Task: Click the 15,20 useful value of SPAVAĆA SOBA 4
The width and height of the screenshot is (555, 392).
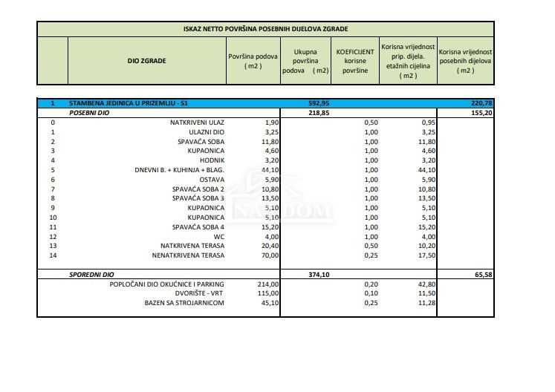Action: point(426,227)
